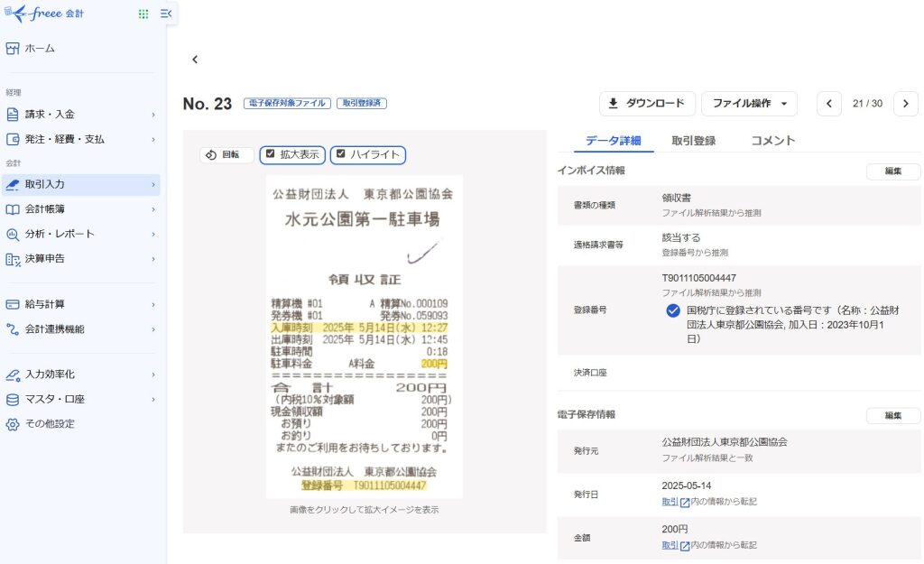The height and width of the screenshot is (564, 924).
Task: Click the 分析・レポート chart icon
Action: point(13,234)
